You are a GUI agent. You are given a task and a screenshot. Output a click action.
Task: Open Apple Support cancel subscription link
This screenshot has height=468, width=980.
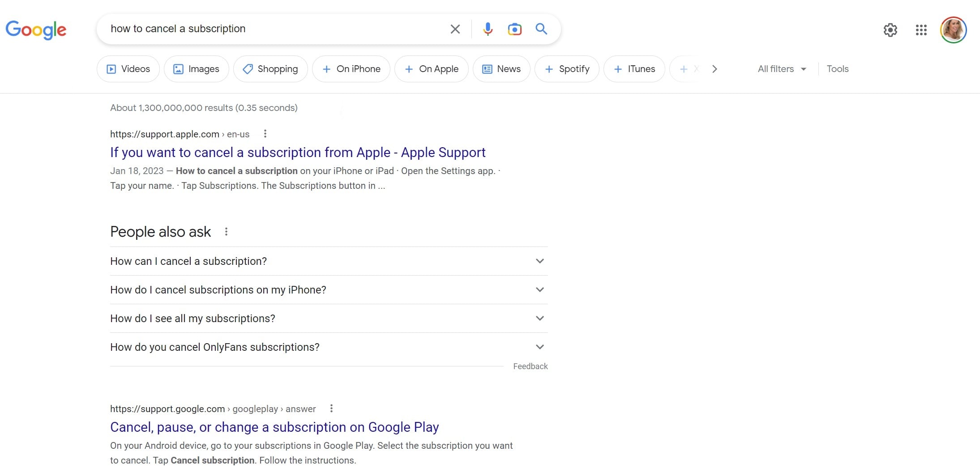(x=298, y=153)
